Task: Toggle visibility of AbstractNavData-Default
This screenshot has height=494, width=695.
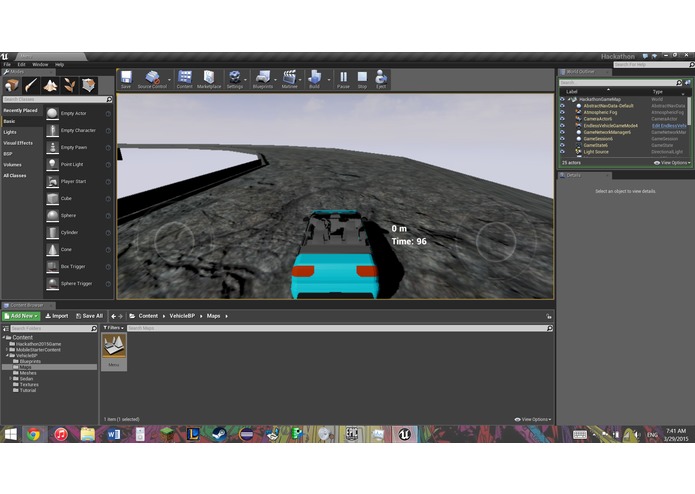Action: pyautogui.click(x=562, y=106)
